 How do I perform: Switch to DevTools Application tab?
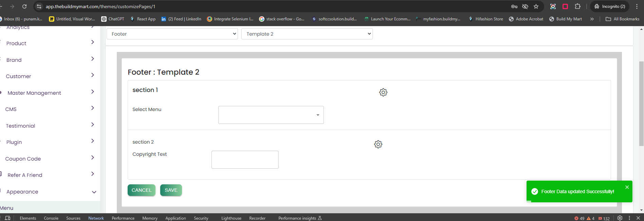pos(176,218)
